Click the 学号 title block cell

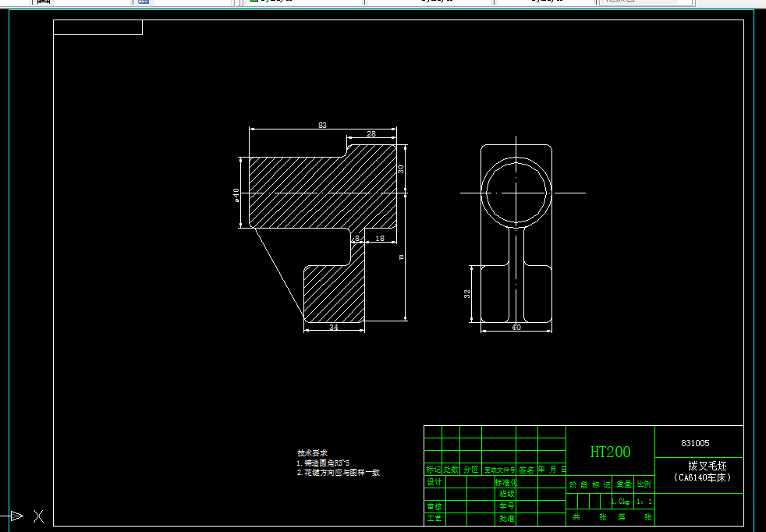click(507, 506)
